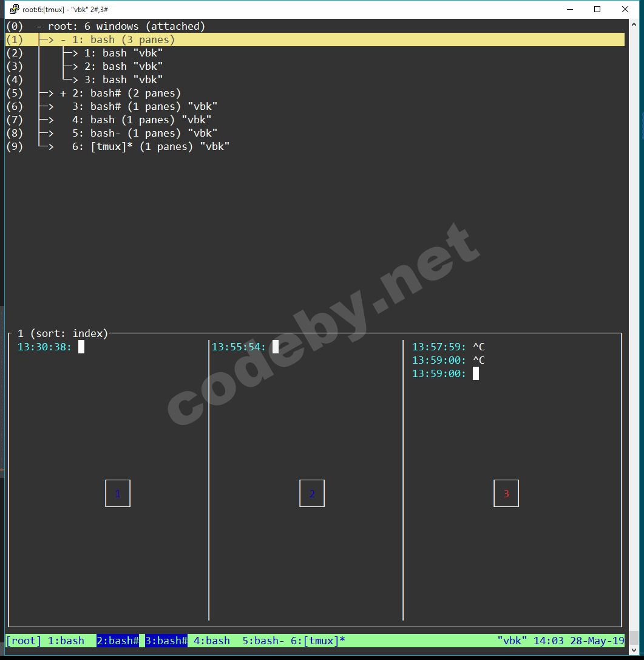Screen dimensions: 644x660
Task: Click the vertical scrollbar thumb
Action: 634,638
